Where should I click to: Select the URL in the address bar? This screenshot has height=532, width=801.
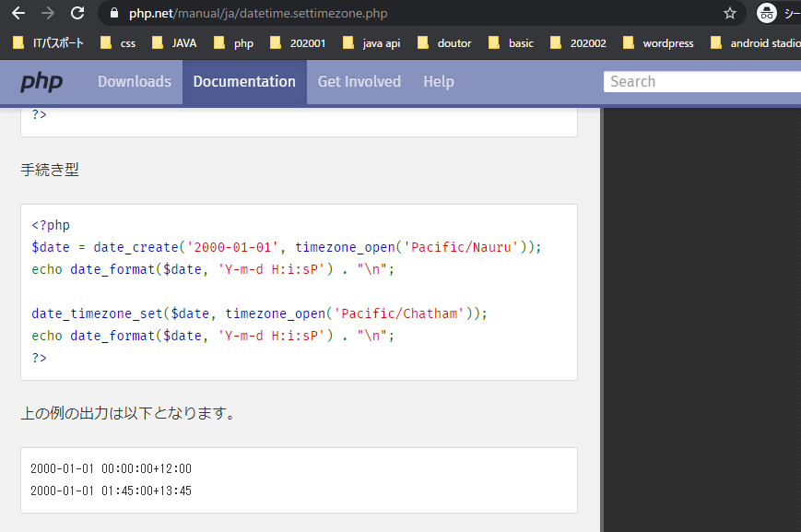click(258, 13)
